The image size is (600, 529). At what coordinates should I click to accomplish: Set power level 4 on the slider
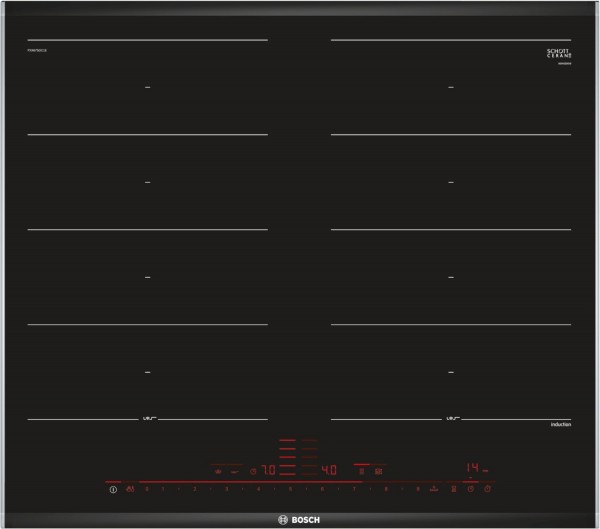click(258, 489)
